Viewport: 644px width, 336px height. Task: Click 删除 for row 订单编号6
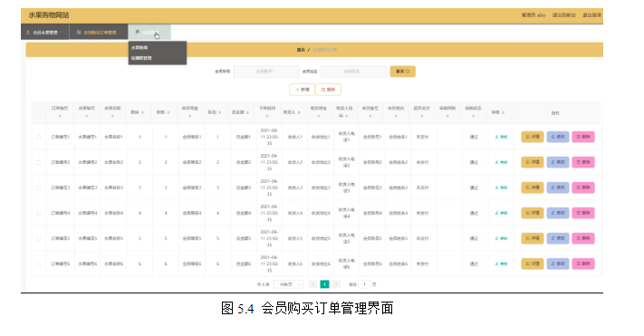click(583, 264)
